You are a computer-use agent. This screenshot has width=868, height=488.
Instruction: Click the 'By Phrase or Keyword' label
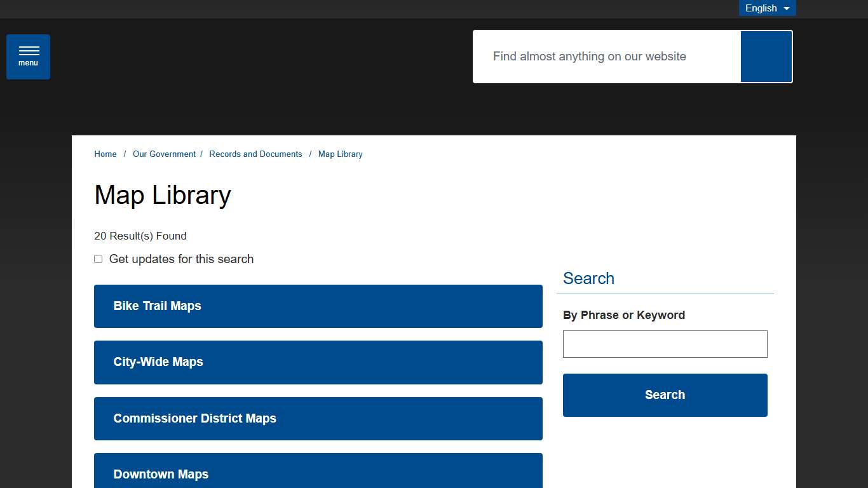click(x=623, y=315)
